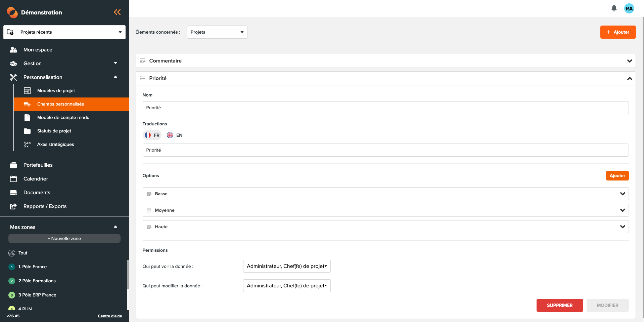The height and width of the screenshot is (322, 644).
Task: Click the Gestion group icon
Action: (x=13, y=64)
